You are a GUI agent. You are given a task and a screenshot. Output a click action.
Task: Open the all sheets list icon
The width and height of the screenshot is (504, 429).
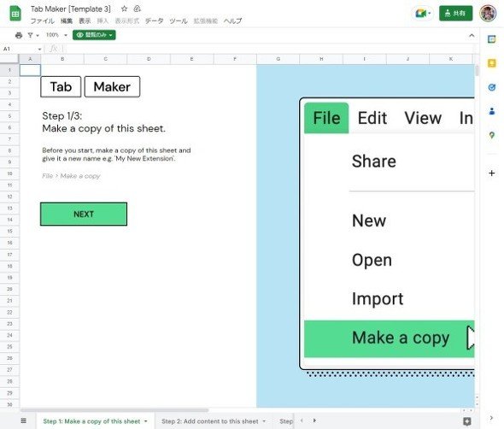(x=23, y=420)
